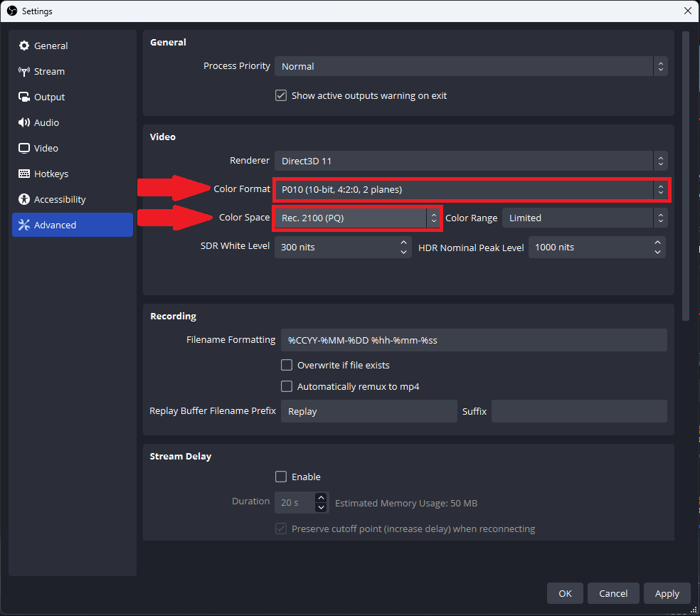This screenshot has height=616, width=700.
Task: Increase the HDR Nominal Peak Level
Action: pos(657,242)
